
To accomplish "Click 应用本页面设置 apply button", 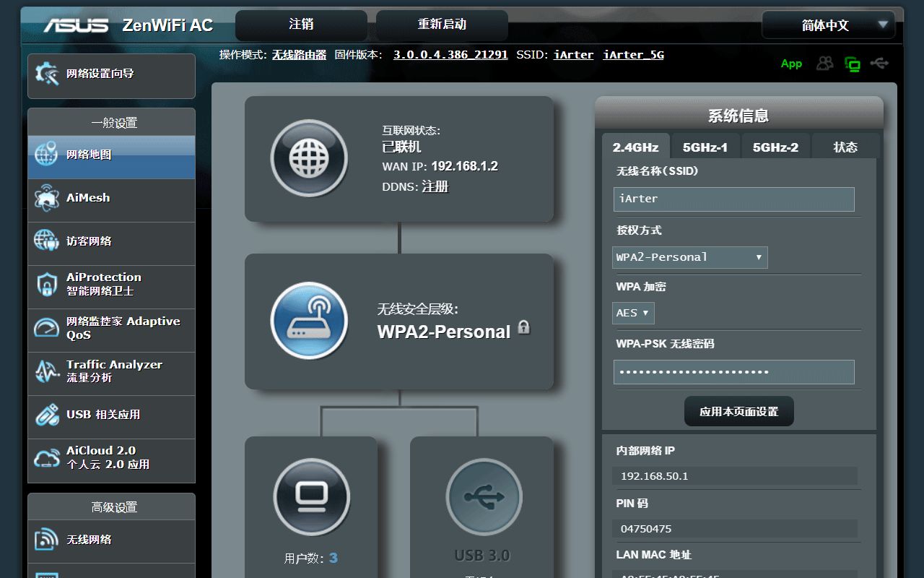I will 738,411.
